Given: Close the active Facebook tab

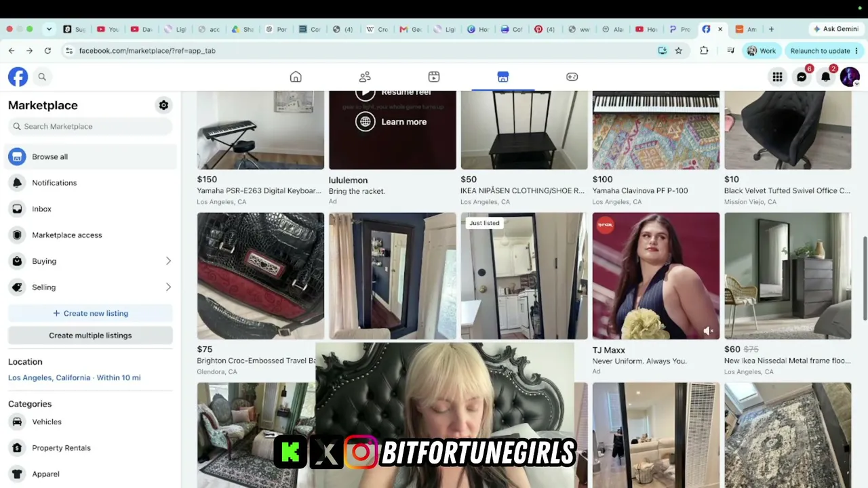Looking at the screenshot, I should [720, 29].
